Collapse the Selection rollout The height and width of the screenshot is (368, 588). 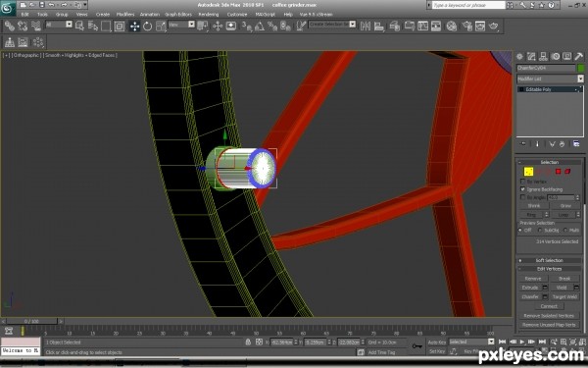click(550, 162)
